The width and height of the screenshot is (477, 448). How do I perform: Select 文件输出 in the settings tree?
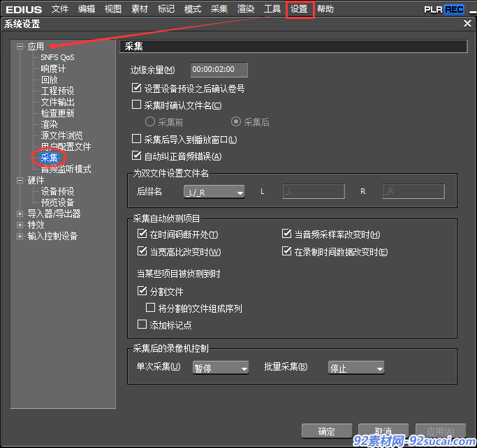57,102
